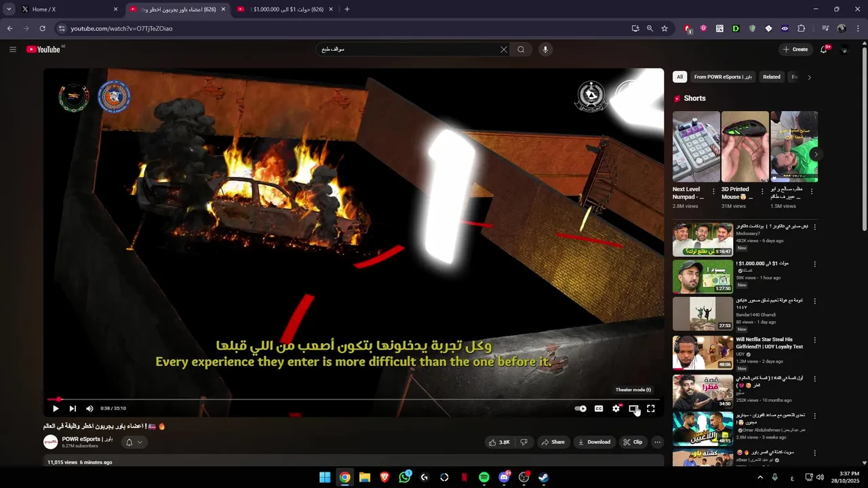Screen dimensions: 868x488
Task: Open options for $1.000.000 suggested video
Action: (814, 264)
